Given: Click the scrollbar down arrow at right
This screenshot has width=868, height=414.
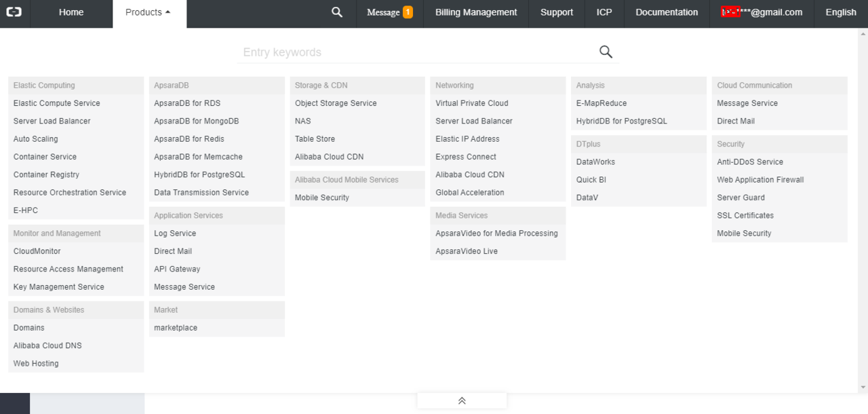Looking at the screenshot, I should coord(863,388).
